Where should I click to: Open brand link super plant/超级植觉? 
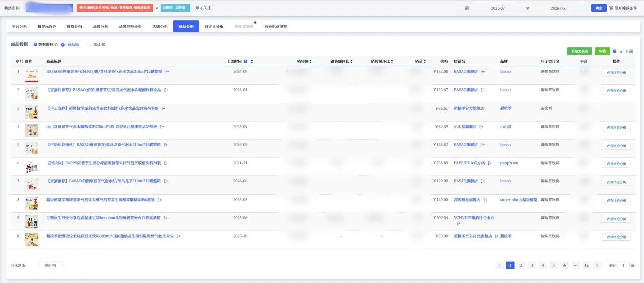click(x=518, y=200)
